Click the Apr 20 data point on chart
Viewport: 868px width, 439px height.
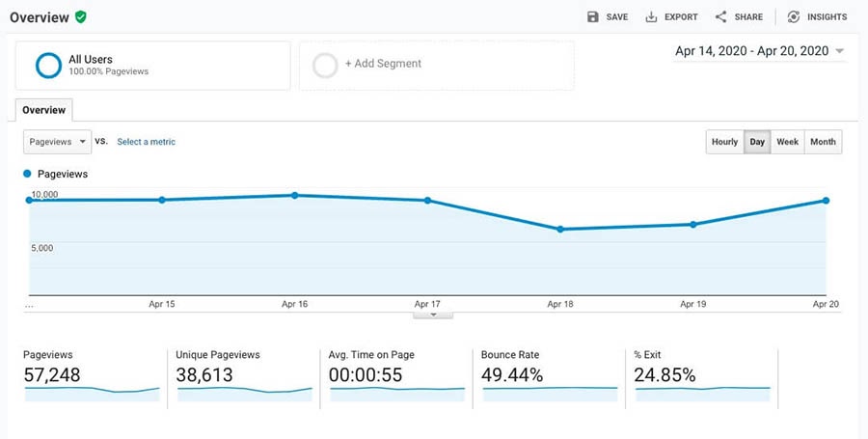[x=826, y=201]
